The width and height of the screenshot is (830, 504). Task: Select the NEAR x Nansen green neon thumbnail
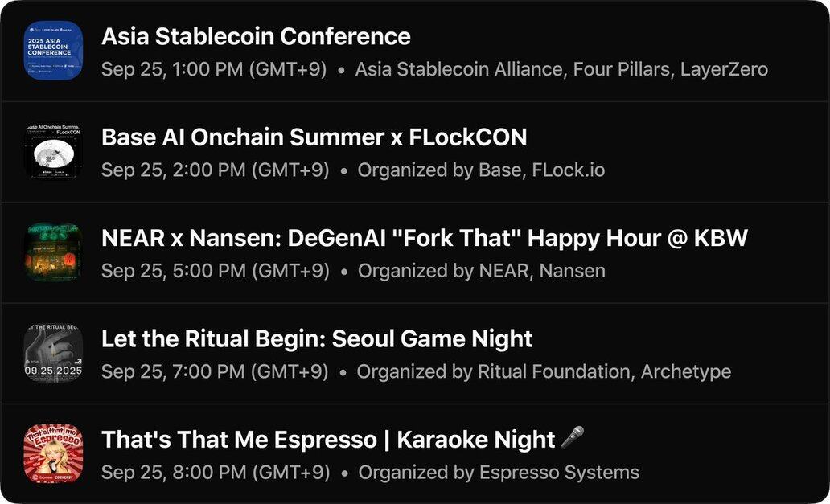point(53,252)
